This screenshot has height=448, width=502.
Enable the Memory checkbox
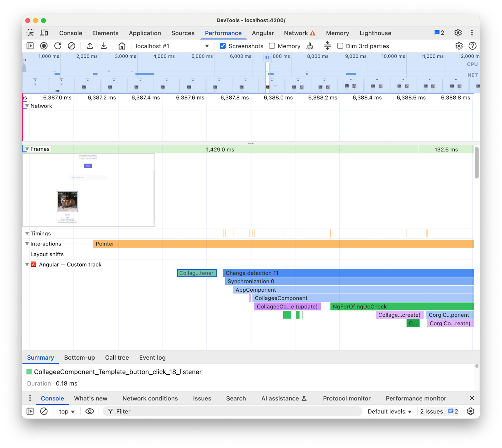272,46
